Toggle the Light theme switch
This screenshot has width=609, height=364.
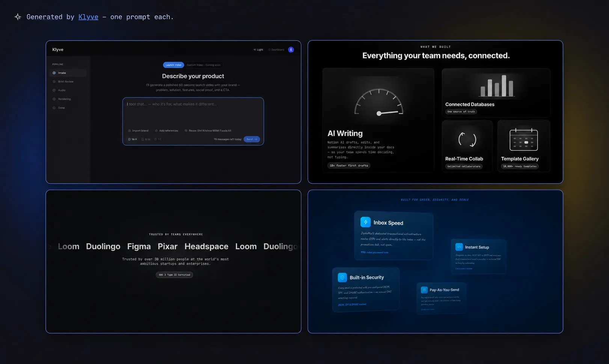pyautogui.click(x=258, y=50)
